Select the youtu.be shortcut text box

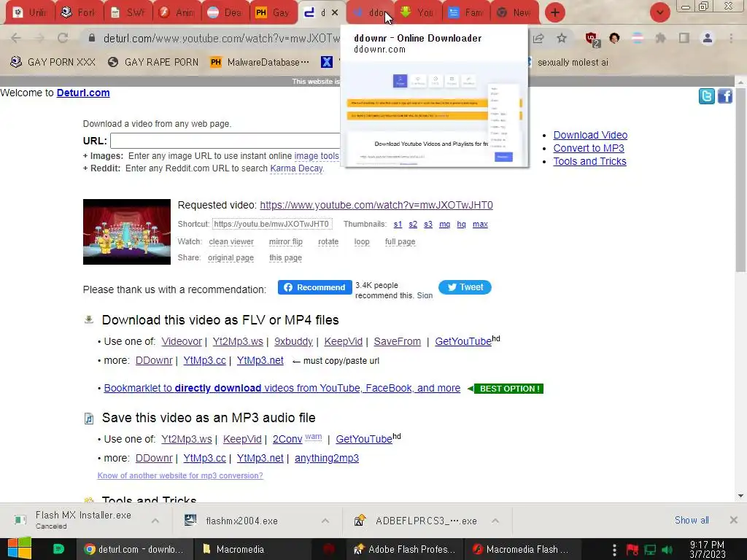[271, 224]
